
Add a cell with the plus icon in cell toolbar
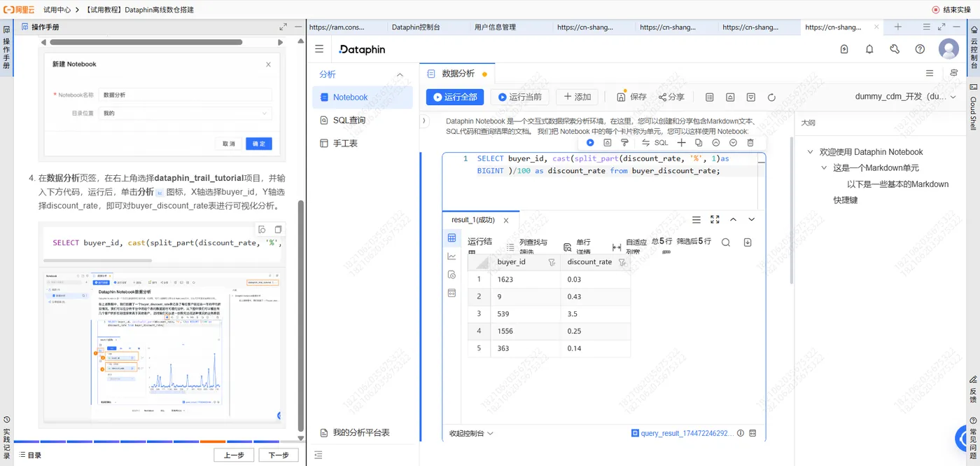click(x=681, y=142)
